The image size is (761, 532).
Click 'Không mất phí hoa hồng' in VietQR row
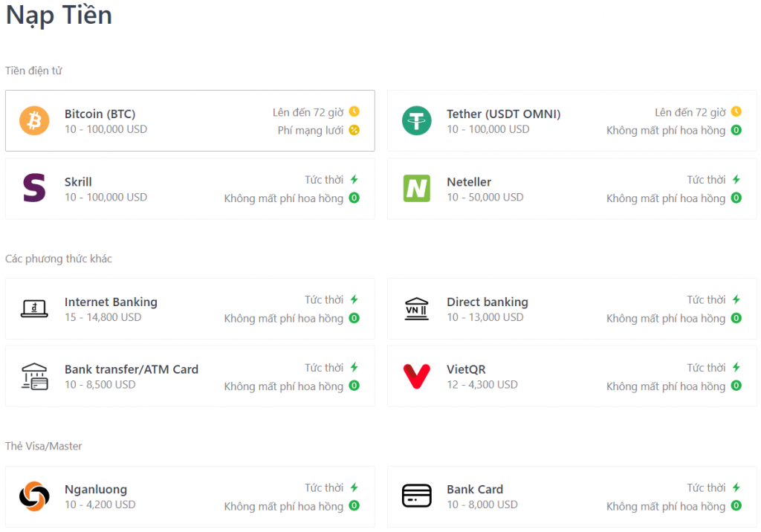(666, 386)
